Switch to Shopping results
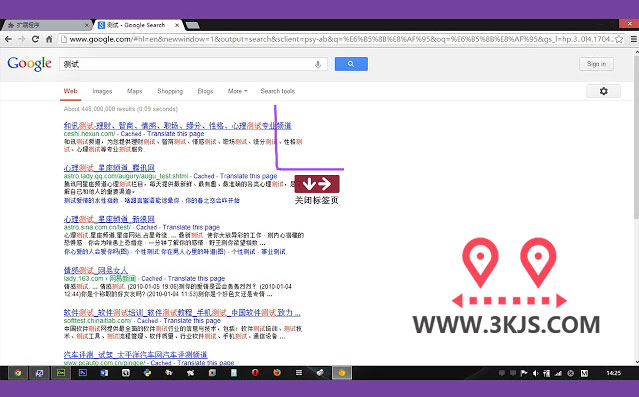 (x=170, y=91)
